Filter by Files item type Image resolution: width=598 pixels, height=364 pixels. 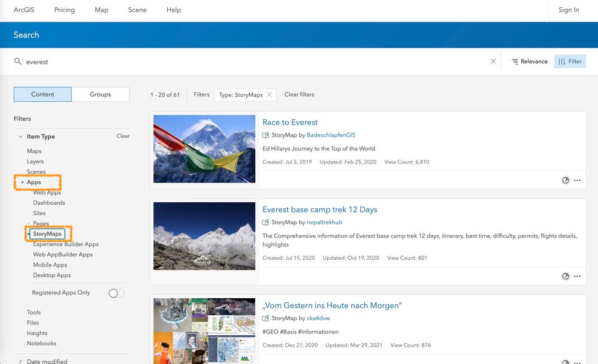[x=33, y=323]
